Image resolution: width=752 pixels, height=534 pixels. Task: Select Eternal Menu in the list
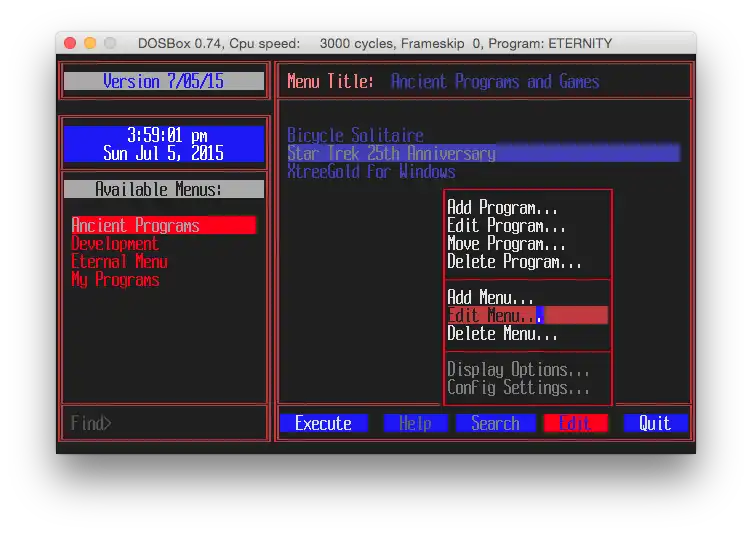[119, 261]
